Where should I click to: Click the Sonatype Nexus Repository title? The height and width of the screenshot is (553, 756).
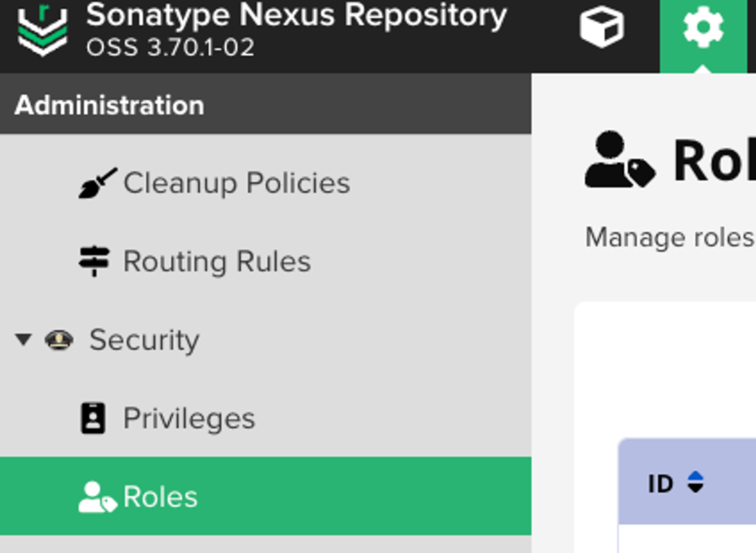click(296, 16)
